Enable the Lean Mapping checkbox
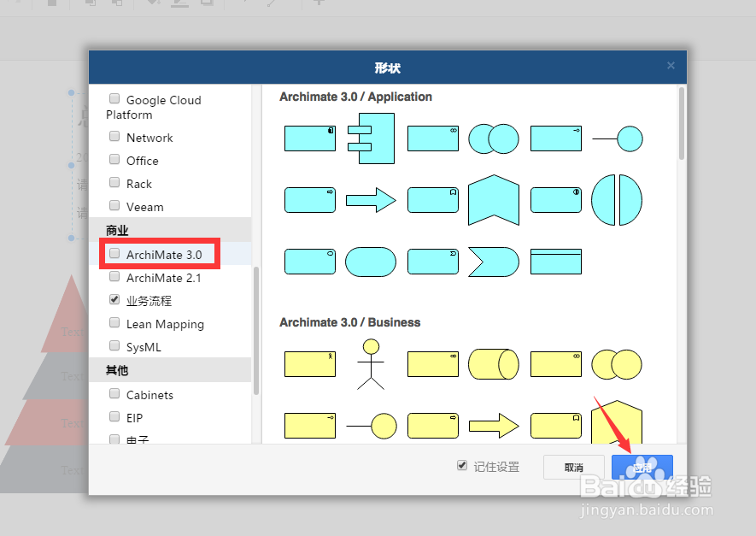The width and height of the screenshot is (756, 536). [114, 323]
